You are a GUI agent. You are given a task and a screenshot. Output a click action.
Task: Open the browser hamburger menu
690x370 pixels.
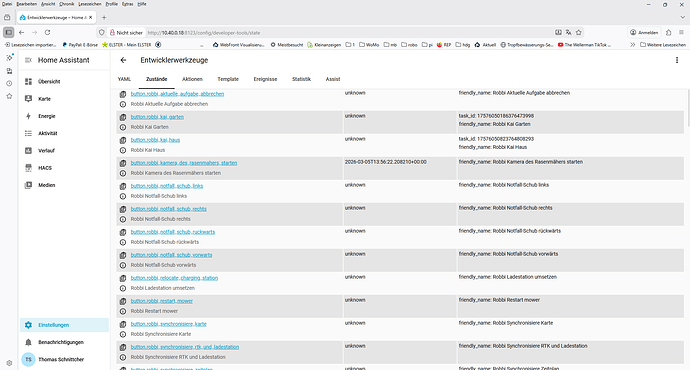point(681,33)
